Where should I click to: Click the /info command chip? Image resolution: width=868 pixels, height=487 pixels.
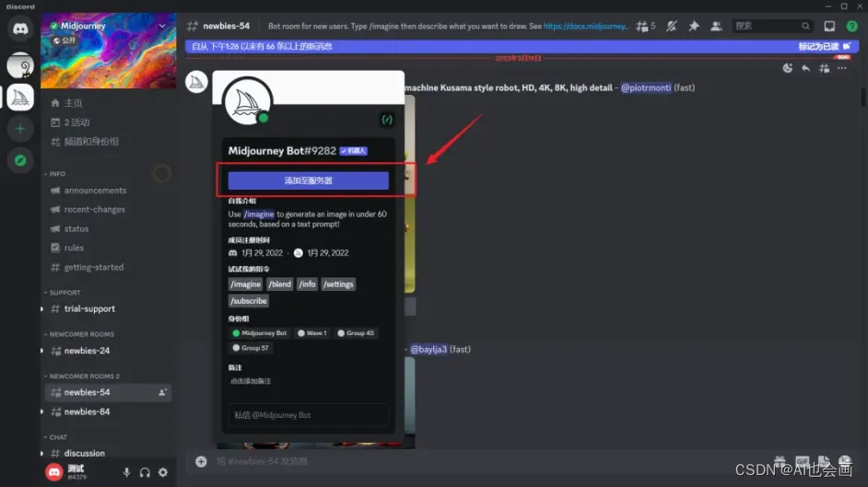pos(307,284)
